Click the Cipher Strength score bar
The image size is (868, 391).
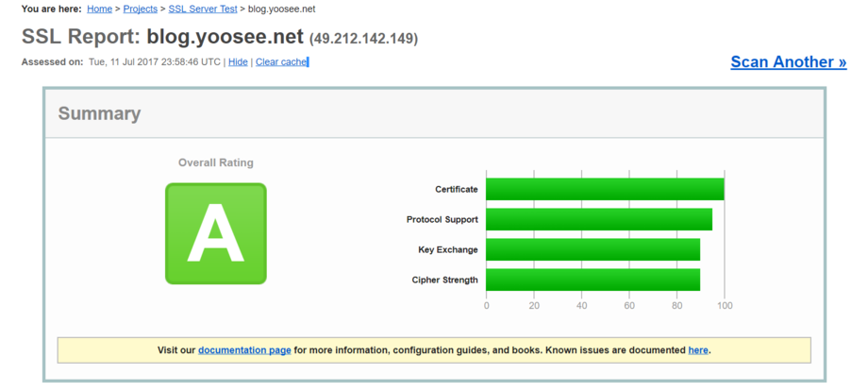593,280
